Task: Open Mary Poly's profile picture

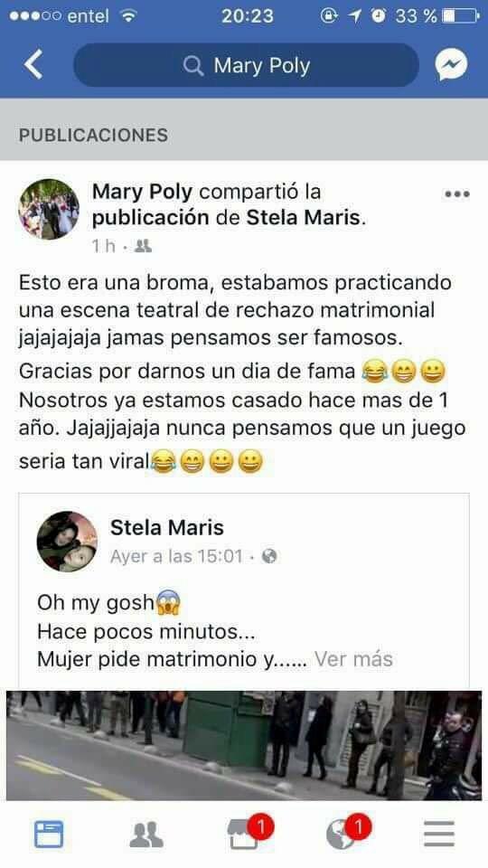Action: tap(49, 209)
